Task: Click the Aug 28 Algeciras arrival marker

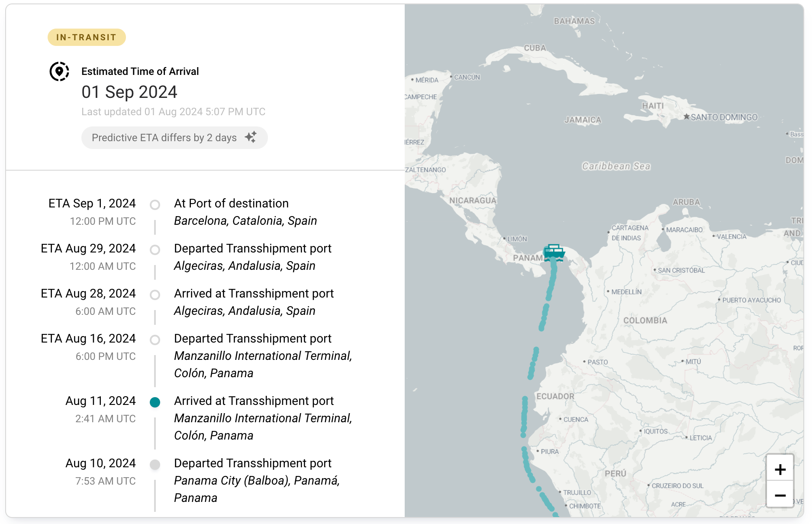Action: [155, 295]
